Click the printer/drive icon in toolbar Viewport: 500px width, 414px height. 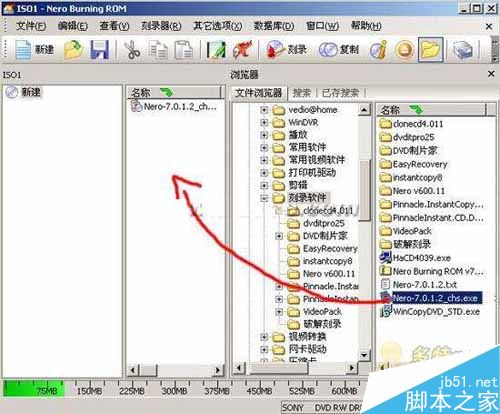(463, 50)
